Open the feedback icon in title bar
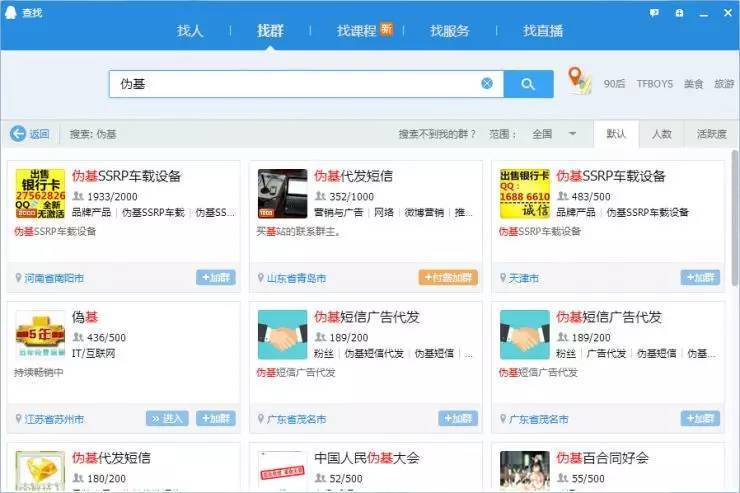 click(x=654, y=12)
